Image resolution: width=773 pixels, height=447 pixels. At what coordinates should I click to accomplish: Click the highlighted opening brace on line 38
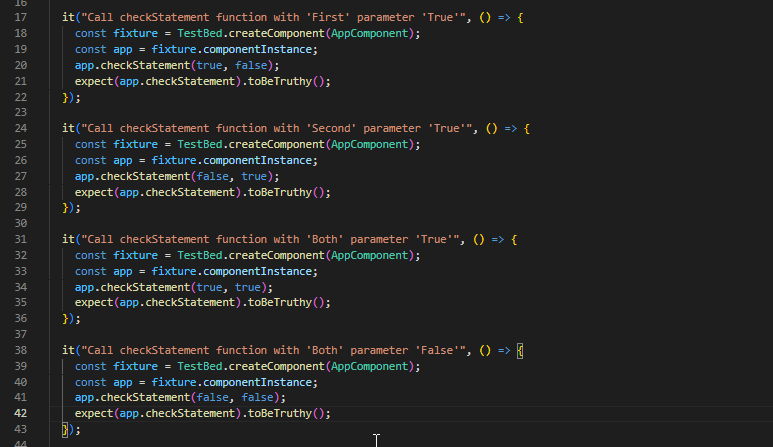coord(521,350)
